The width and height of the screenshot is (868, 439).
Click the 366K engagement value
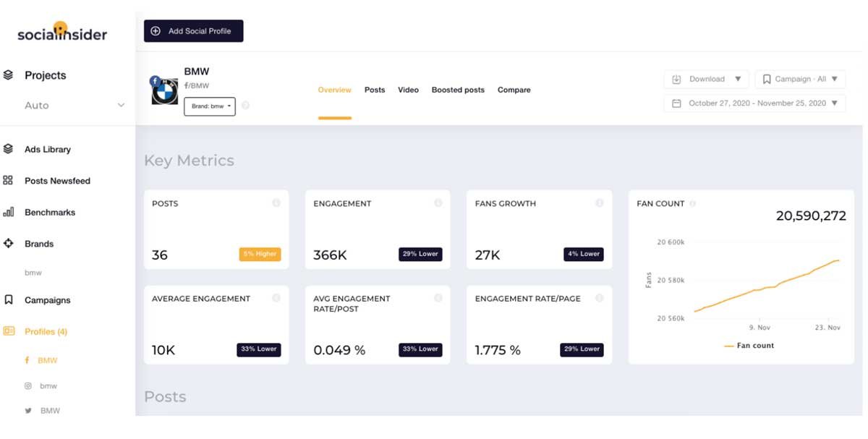pyautogui.click(x=330, y=255)
